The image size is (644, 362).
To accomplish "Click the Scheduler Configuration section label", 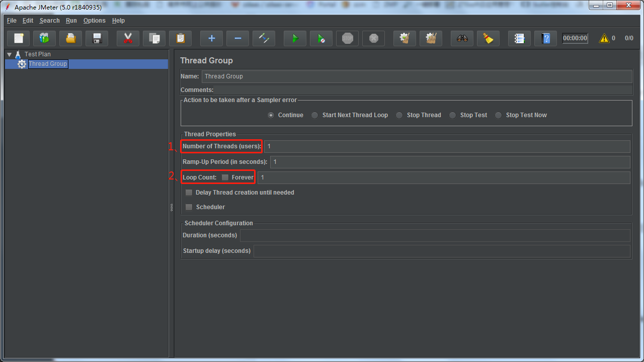I will (x=219, y=223).
